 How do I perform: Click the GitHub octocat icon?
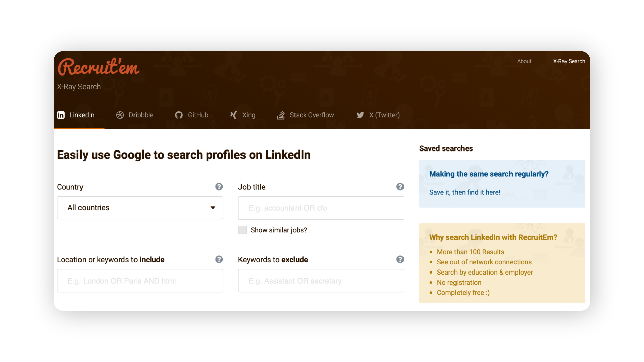(x=179, y=115)
